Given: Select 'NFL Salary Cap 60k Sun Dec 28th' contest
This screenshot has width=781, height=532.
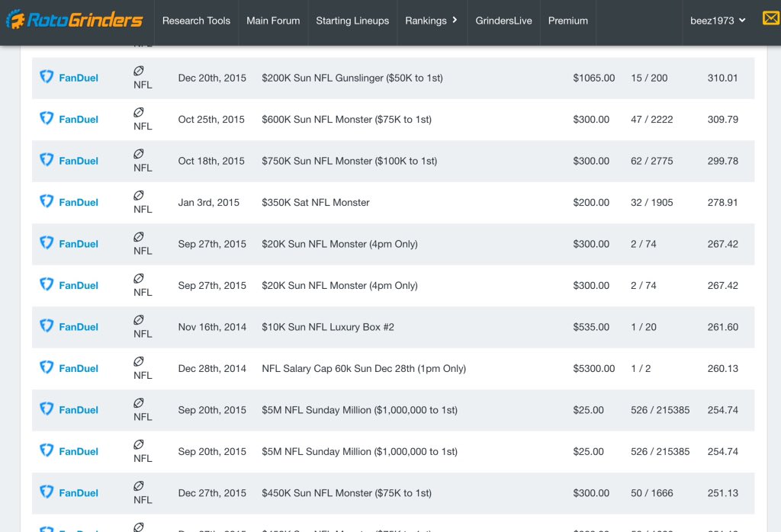Looking at the screenshot, I should pos(364,369).
